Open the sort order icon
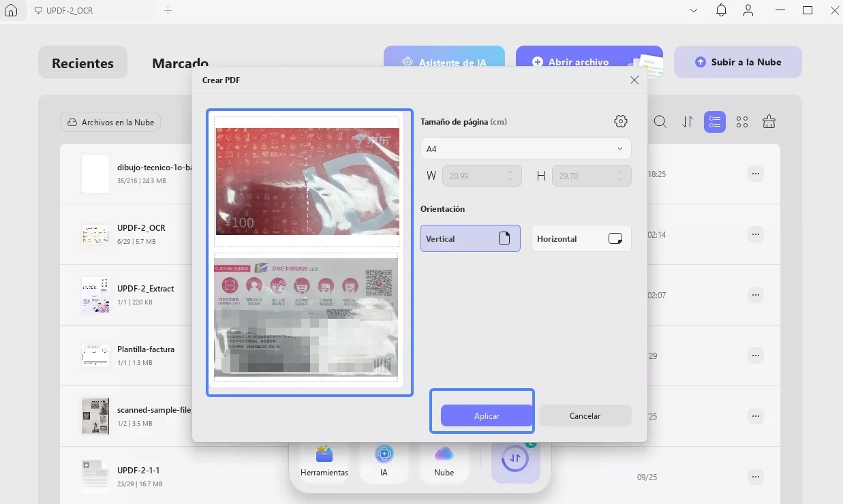The width and height of the screenshot is (843, 504). pos(688,122)
